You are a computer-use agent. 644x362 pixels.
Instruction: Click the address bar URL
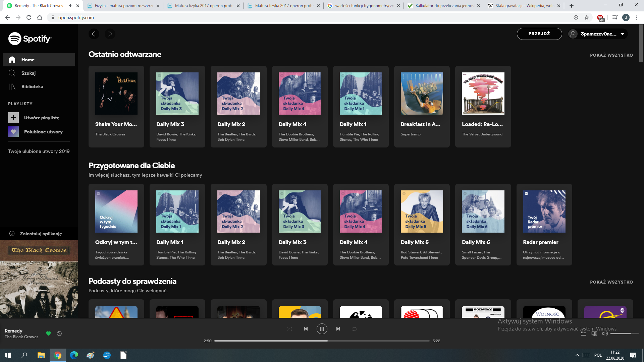click(x=76, y=17)
